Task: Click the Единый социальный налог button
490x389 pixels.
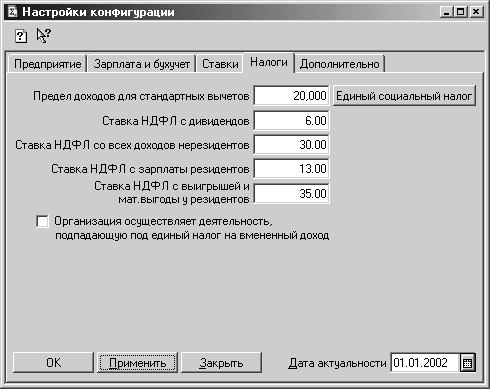Action: pos(404,96)
